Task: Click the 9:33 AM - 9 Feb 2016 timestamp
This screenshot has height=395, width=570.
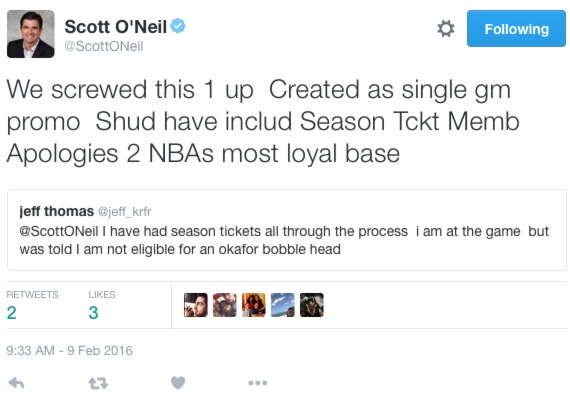Action: coord(70,350)
